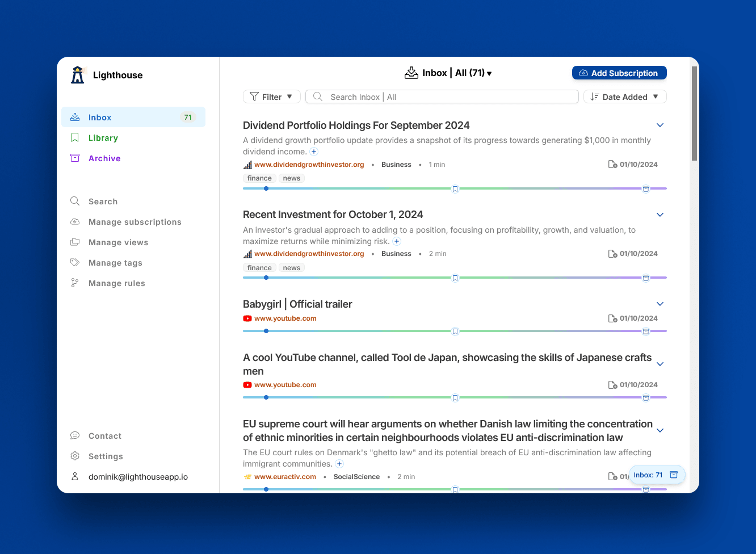Click plus icon after 'minimizing risk.' summary
Image resolution: width=756 pixels, height=554 pixels.
click(397, 241)
